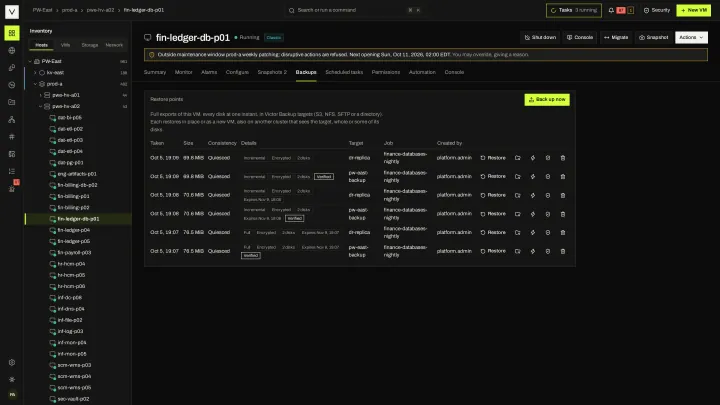Click the hash icon in left sidebar
Screen dimensions: 720x405
click(x=11, y=137)
